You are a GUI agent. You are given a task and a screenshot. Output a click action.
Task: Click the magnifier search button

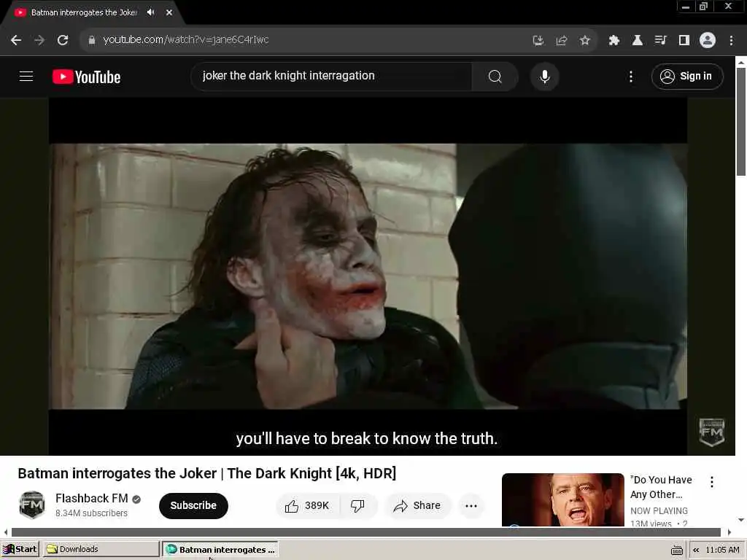click(495, 76)
